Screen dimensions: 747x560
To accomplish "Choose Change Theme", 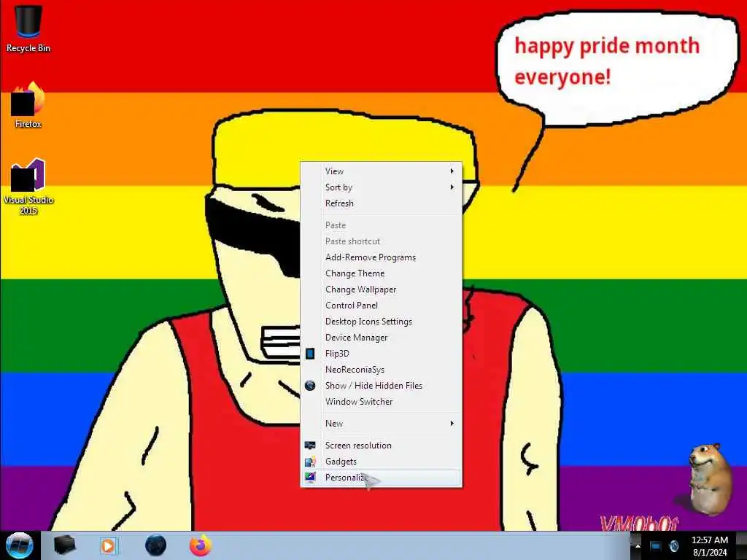I will click(381, 273).
